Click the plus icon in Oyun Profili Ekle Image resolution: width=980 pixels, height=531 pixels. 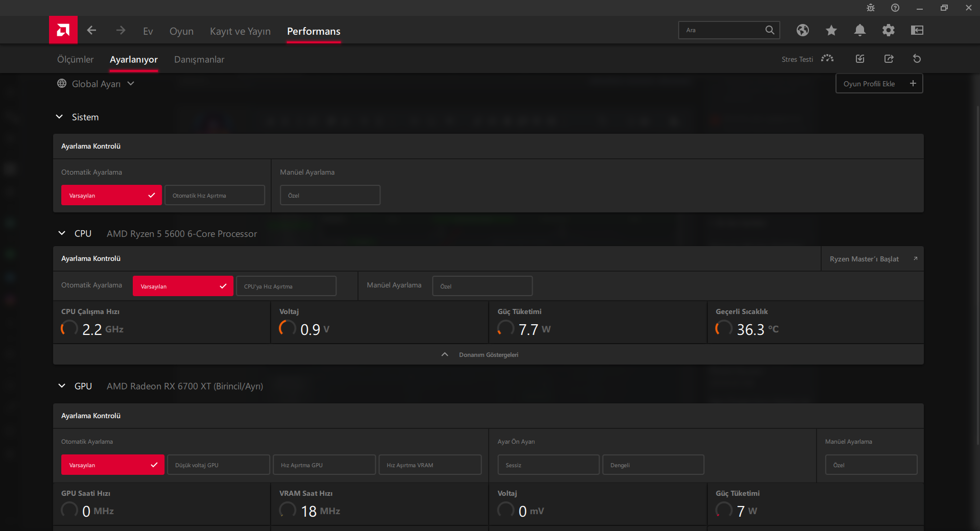[913, 83]
